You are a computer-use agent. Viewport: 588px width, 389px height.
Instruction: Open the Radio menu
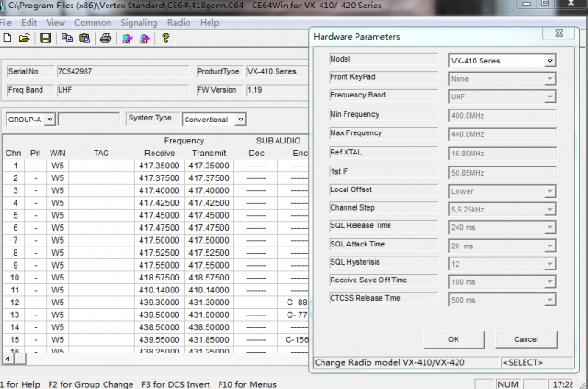178,22
